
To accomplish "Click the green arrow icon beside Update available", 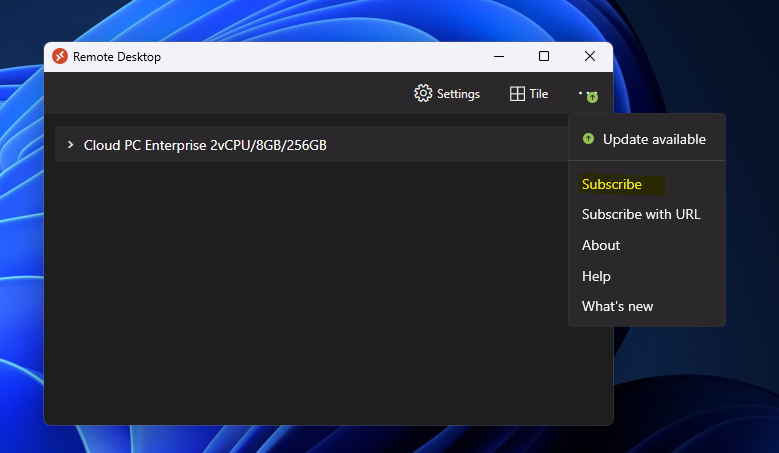I will (x=588, y=139).
